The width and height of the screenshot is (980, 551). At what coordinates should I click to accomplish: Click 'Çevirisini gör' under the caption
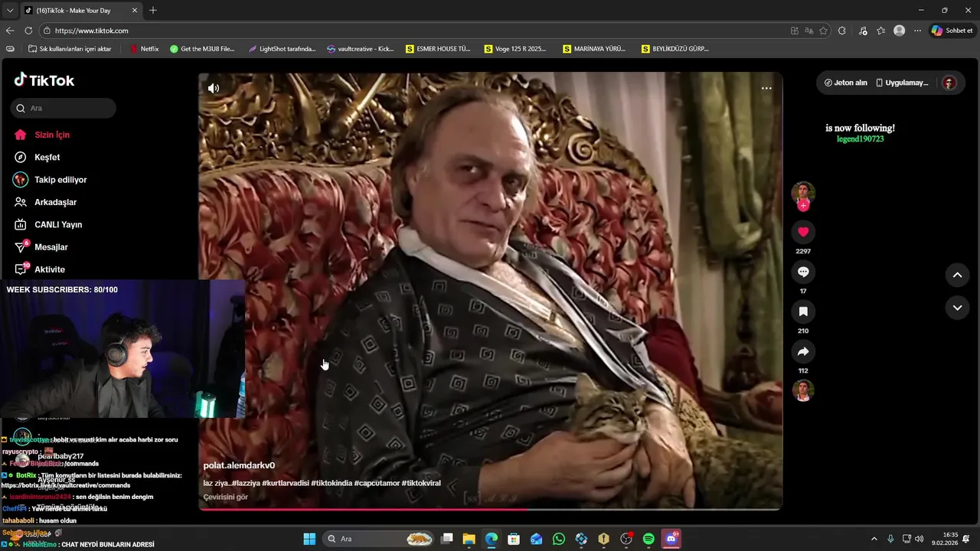225,497
